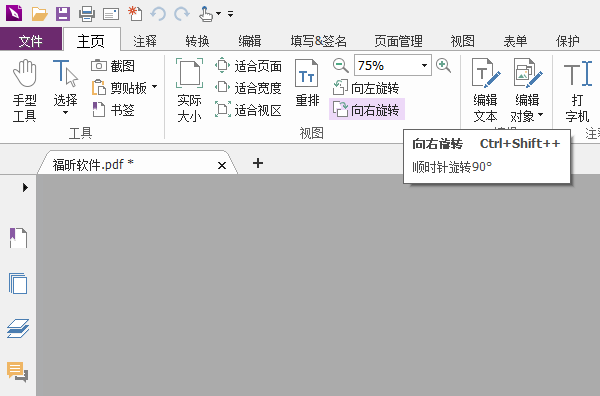This screenshot has width=600, height=396.
Task: Choose the 选择 text selection tool
Action: [x=65, y=83]
